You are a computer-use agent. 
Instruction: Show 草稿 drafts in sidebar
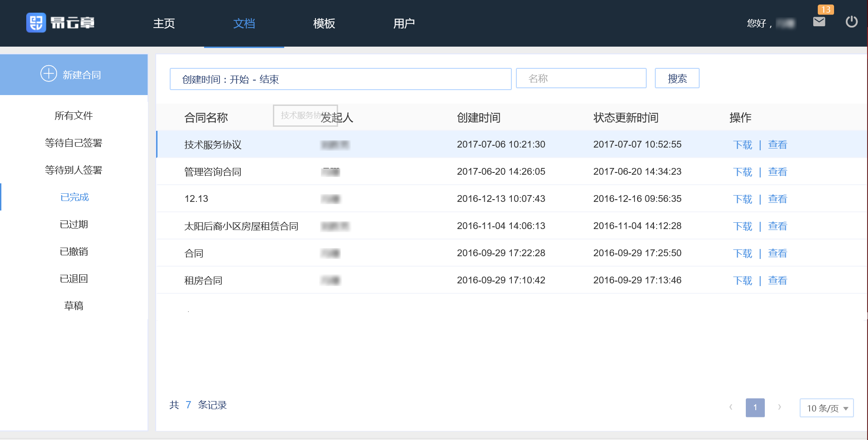[x=74, y=306]
